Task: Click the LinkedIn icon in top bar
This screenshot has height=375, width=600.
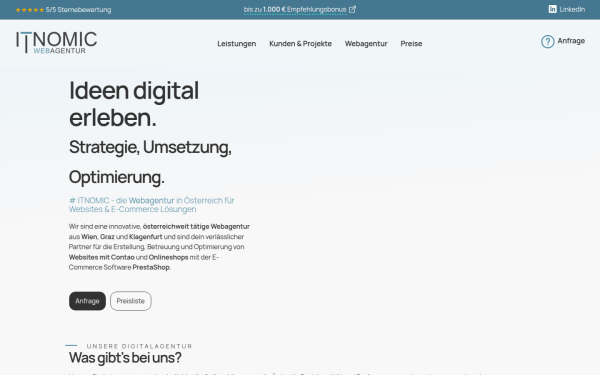Action: (x=552, y=9)
